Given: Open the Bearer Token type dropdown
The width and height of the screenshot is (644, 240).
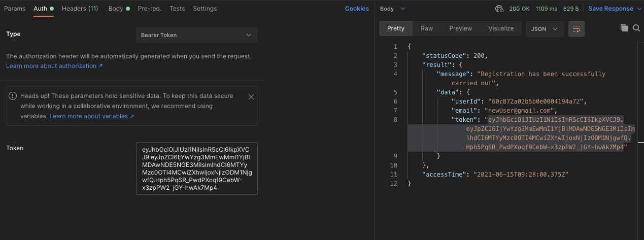Looking at the screenshot, I should (x=197, y=35).
